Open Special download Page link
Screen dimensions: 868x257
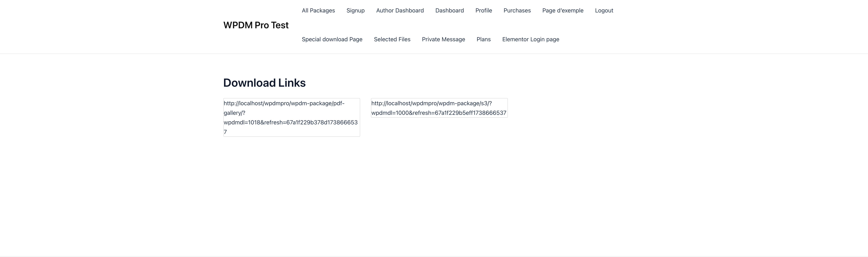pyautogui.click(x=332, y=39)
